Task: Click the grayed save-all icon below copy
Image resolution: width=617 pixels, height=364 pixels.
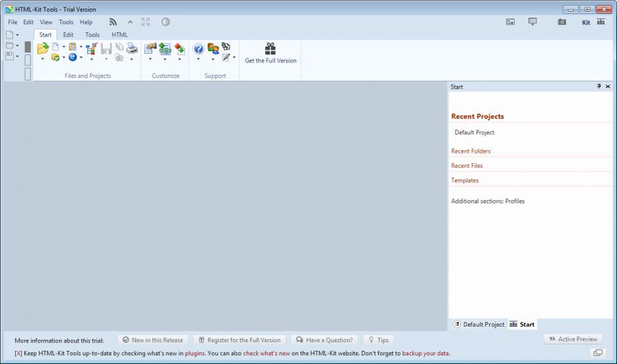Action: coord(119,58)
